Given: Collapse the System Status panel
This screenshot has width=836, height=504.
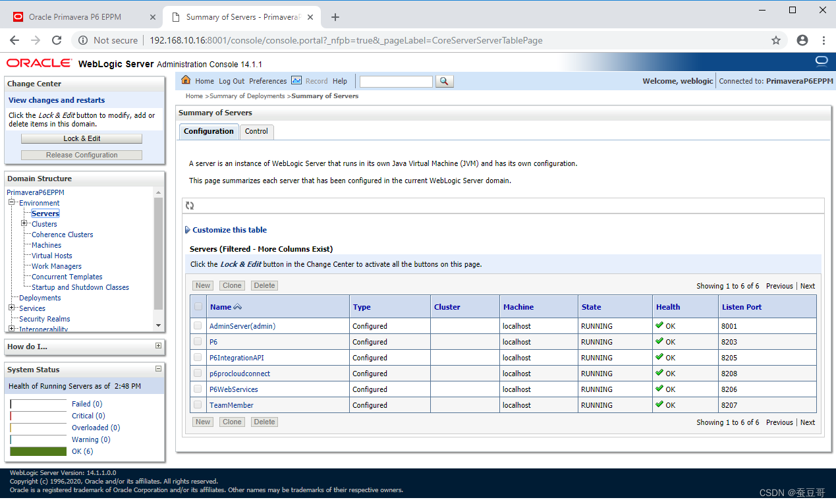Looking at the screenshot, I should pos(158,370).
